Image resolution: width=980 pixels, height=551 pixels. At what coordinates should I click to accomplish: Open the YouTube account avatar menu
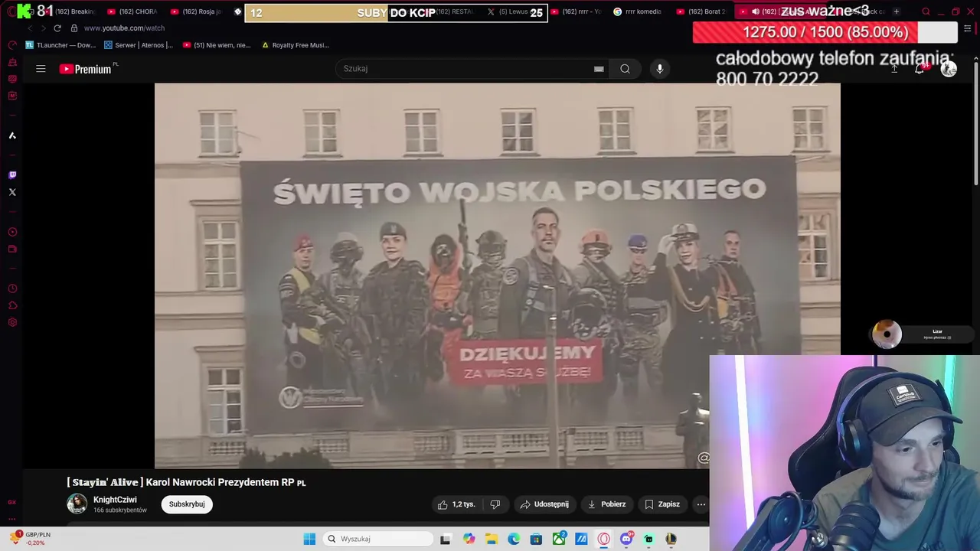coord(949,69)
